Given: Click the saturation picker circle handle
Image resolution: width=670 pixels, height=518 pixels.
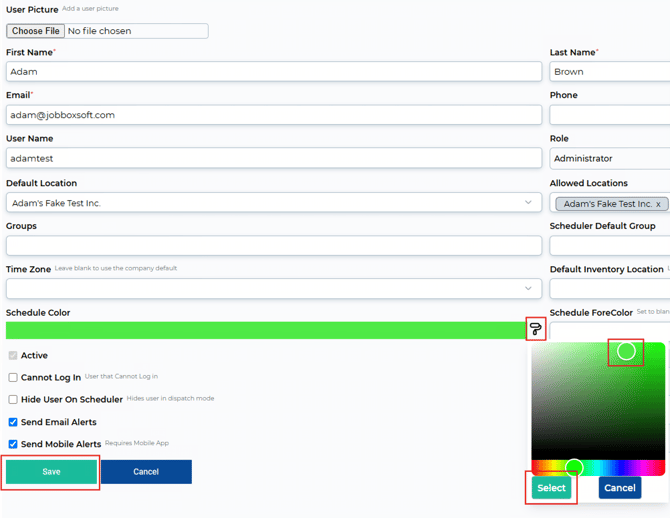Looking at the screenshot, I should (x=626, y=351).
